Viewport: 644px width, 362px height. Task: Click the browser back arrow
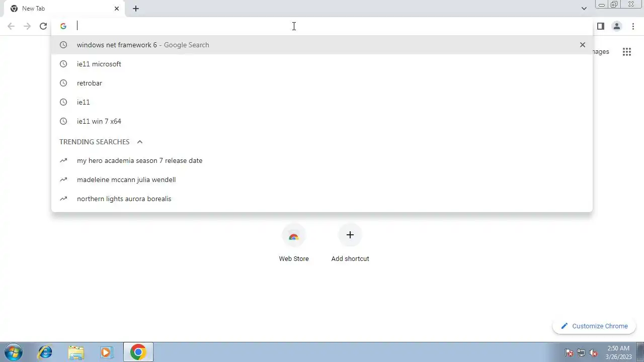(11, 26)
